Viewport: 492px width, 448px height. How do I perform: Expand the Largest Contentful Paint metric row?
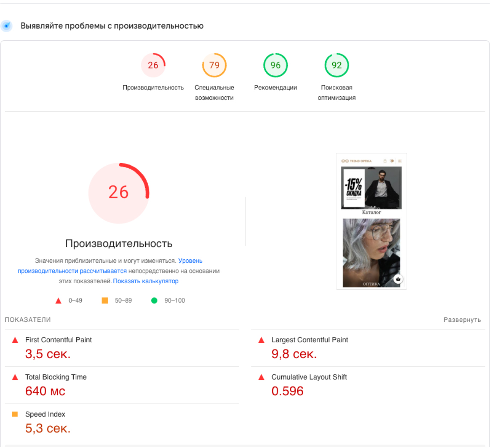pos(310,340)
